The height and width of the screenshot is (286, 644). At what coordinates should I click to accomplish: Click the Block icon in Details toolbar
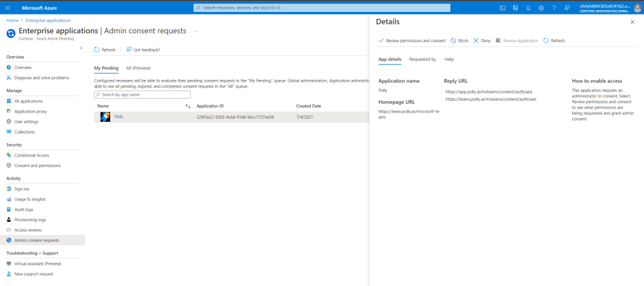pos(453,40)
